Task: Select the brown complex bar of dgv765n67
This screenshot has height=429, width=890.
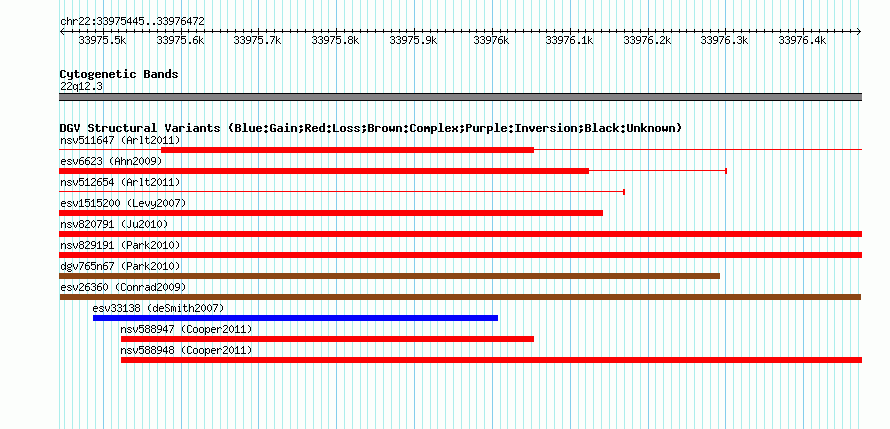Action: pyautogui.click(x=389, y=276)
